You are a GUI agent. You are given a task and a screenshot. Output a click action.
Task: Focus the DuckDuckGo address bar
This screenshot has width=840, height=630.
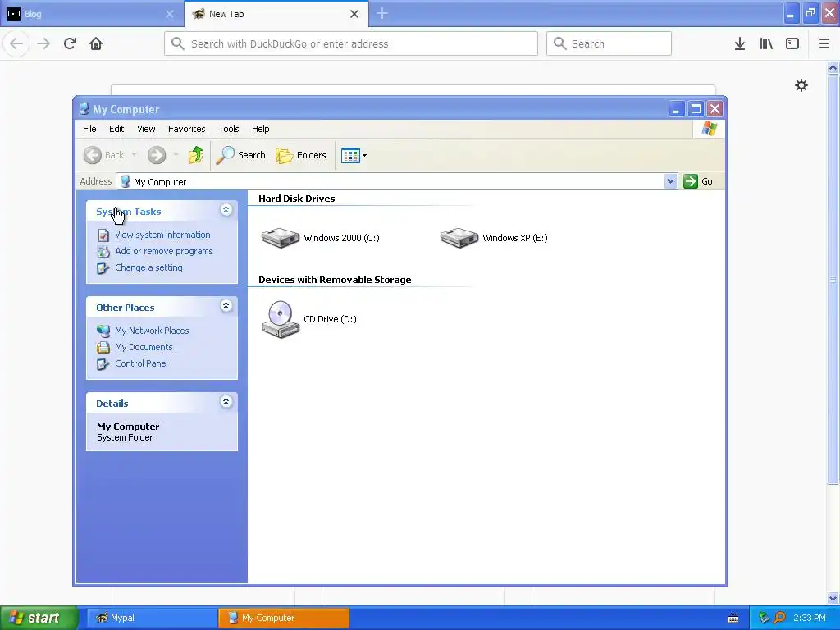click(351, 44)
